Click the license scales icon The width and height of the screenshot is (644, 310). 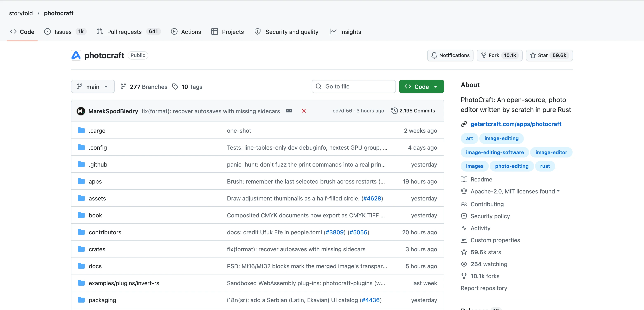(464, 191)
